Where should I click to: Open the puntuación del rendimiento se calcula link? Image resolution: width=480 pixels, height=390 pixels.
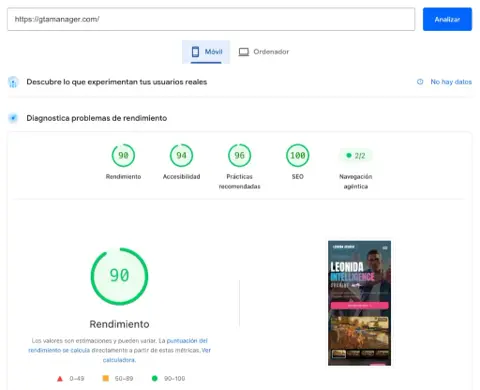[118, 345]
